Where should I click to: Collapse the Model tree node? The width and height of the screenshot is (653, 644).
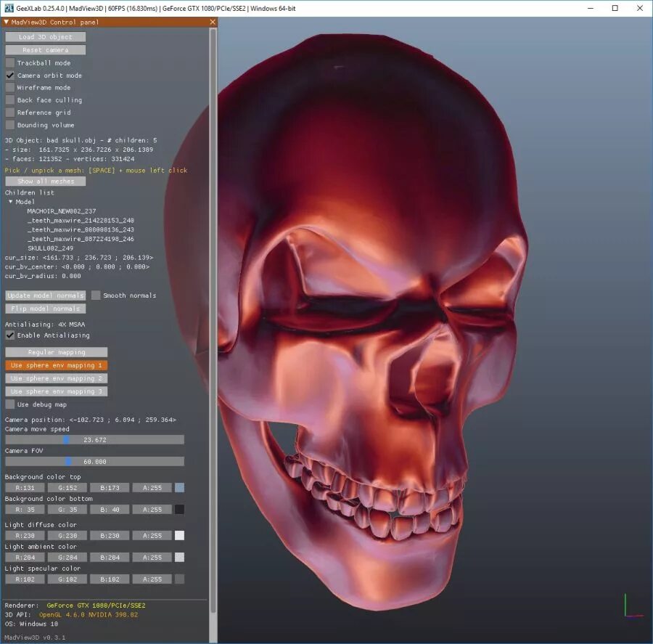click(x=11, y=202)
